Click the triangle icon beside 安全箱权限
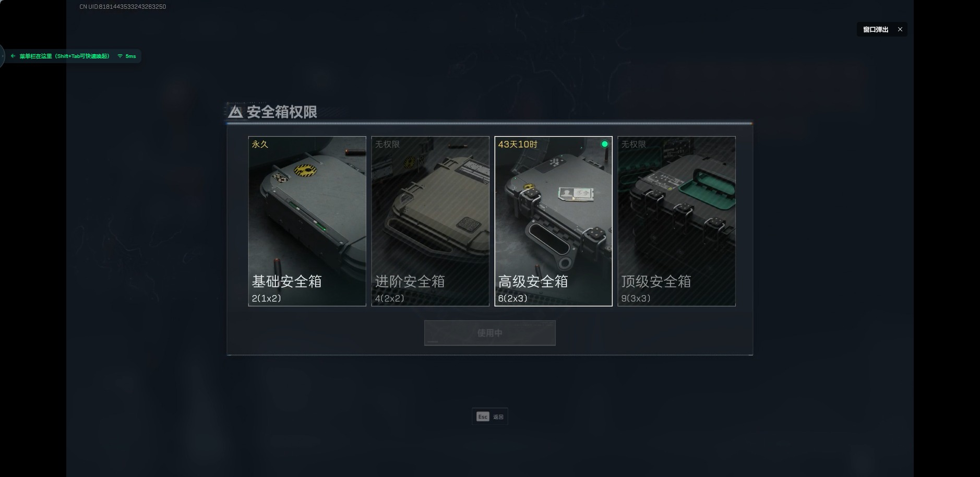Screen dimensions: 980x477 coord(235,112)
